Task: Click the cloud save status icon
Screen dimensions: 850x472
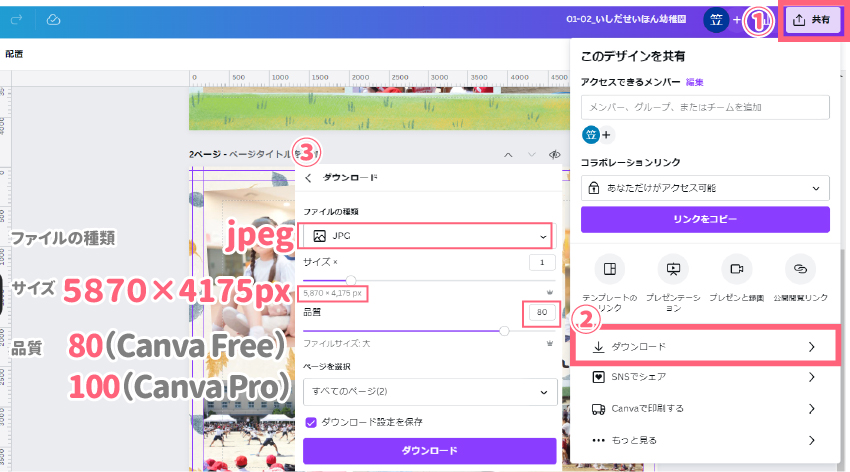Action: [53, 20]
